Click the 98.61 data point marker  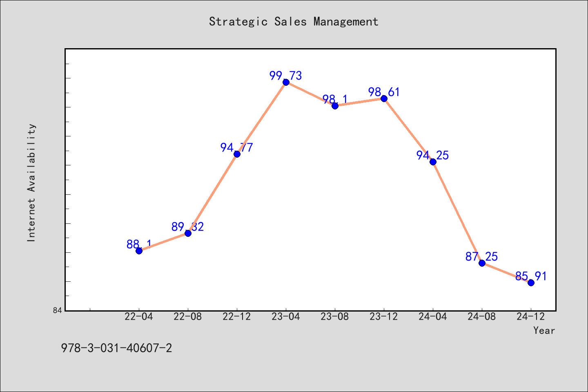(384, 98)
